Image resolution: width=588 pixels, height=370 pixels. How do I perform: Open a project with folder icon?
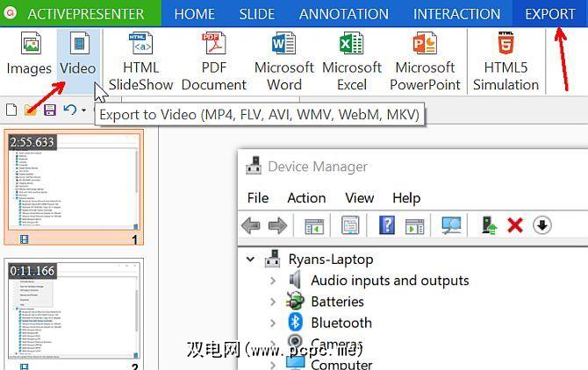click(x=31, y=110)
